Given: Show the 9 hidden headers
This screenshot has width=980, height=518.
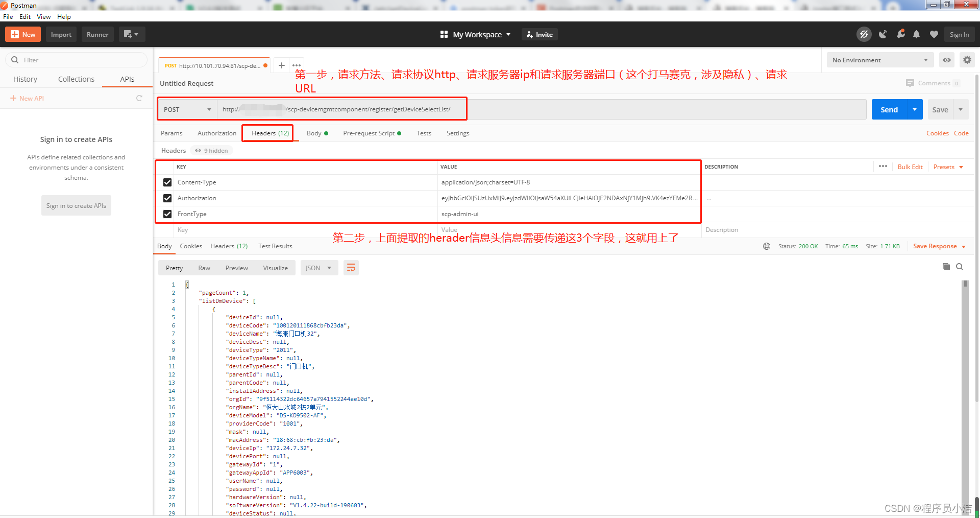Looking at the screenshot, I should (x=212, y=151).
